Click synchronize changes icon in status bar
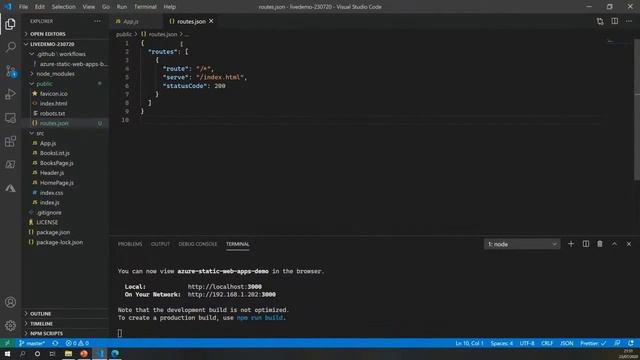640x360 pixels. point(55,343)
